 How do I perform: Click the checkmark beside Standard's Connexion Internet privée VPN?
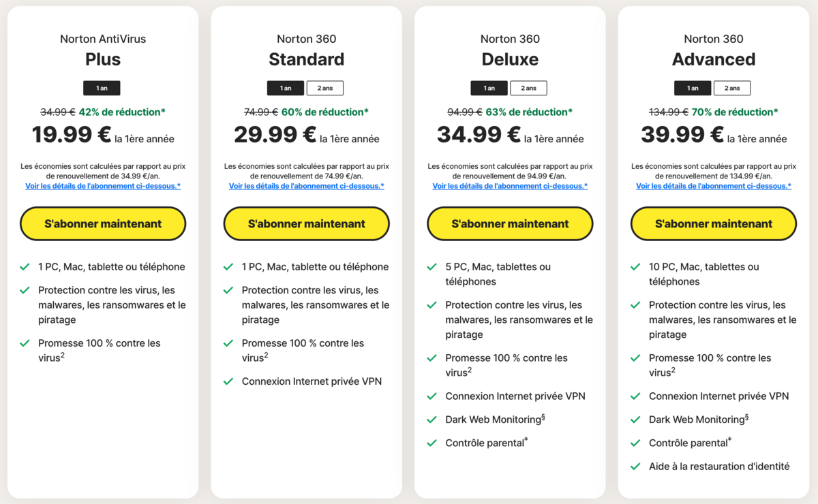[228, 381]
